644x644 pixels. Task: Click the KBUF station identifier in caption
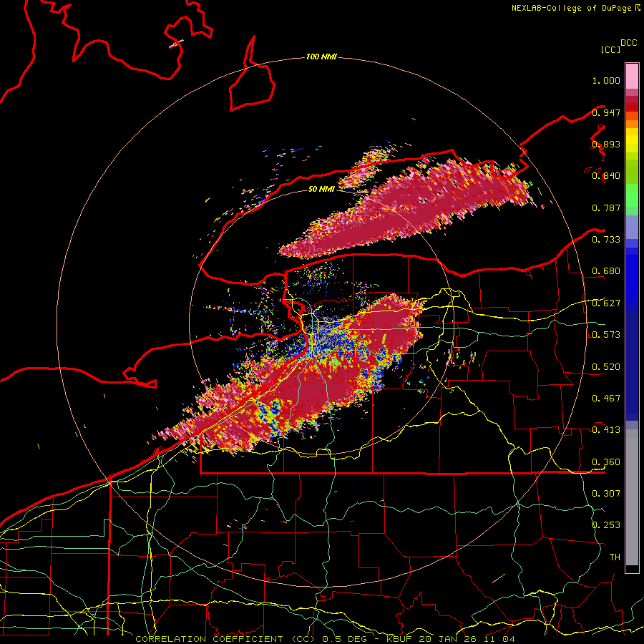coord(399,639)
